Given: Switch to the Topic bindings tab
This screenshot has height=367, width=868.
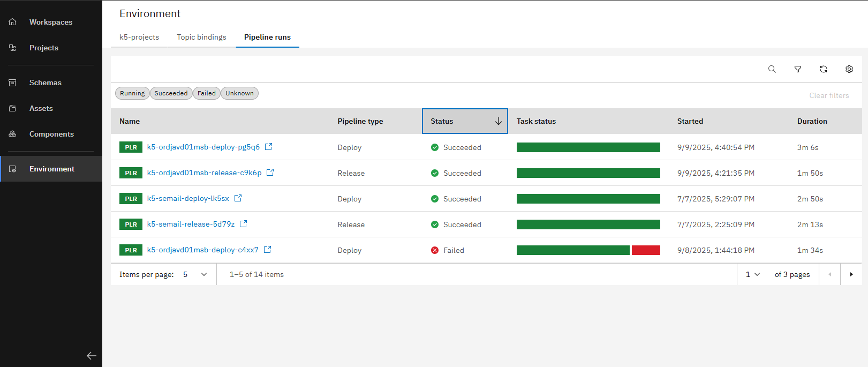Looking at the screenshot, I should coord(201,37).
